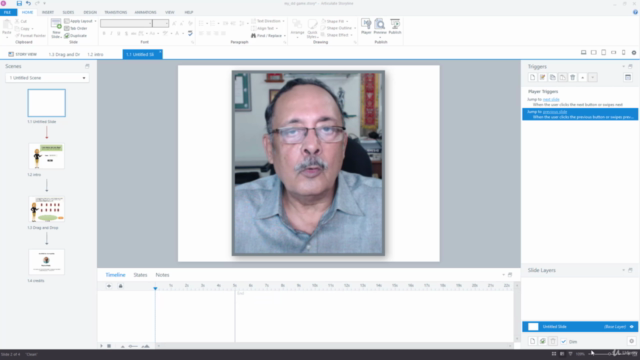
Task: Switch to phone portrait device icon
Action: 624,53
